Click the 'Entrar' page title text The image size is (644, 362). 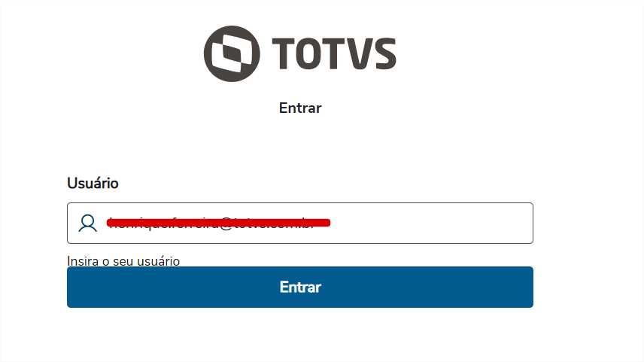pyautogui.click(x=300, y=108)
